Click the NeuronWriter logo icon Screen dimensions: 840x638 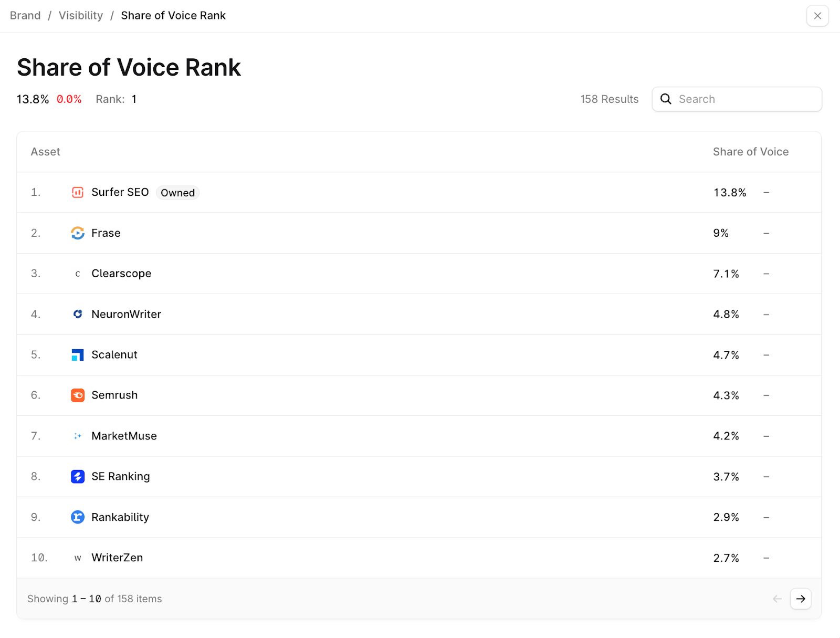tap(78, 314)
